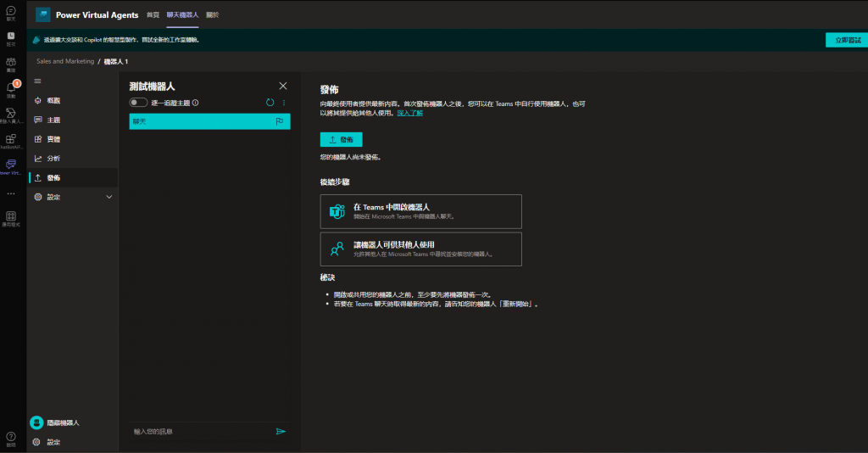Click the Power Virtual Agents logo

[x=43, y=15]
